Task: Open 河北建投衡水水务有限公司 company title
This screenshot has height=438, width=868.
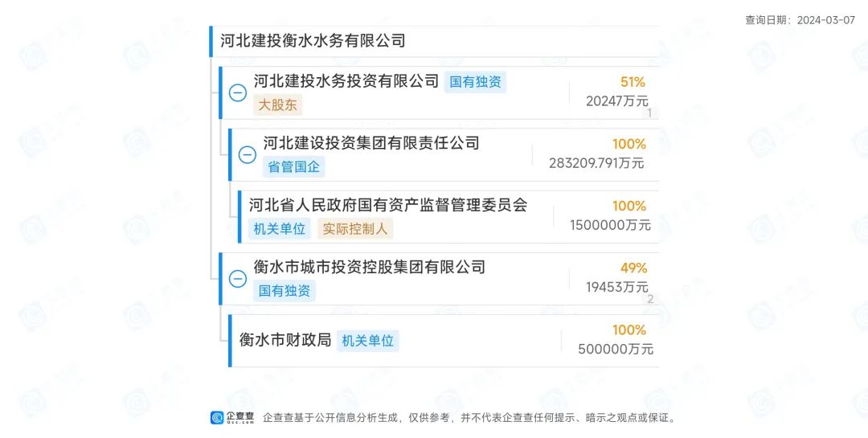Action: click(313, 40)
